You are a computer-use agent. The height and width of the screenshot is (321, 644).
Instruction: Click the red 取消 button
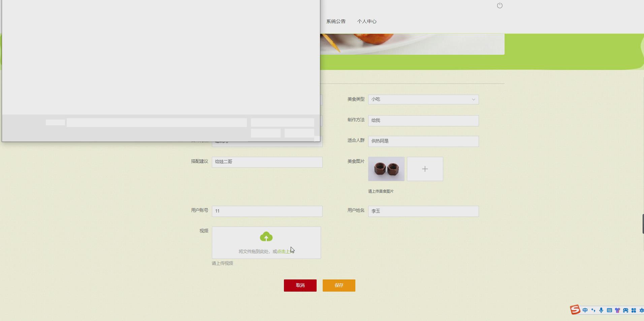(x=300, y=285)
